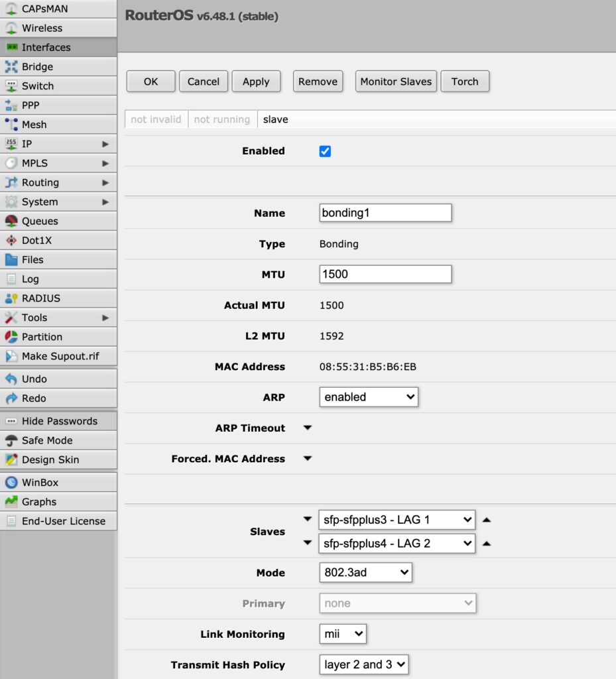Select the Dot1X sidebar icon
The width and height of the screenshot is (616, 679).
[x=36, y=240]
